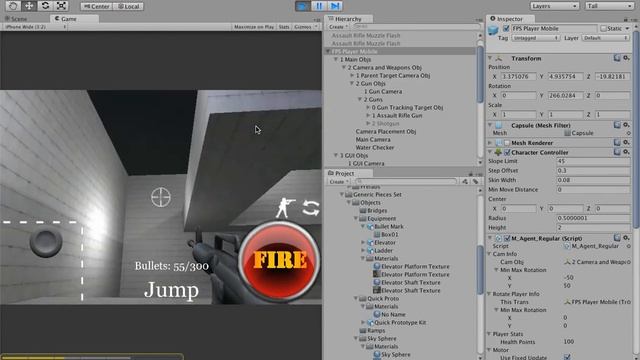640x360 pixels.
Task: Open the M_Agent_Regular script gear menu
Action: 626,238
